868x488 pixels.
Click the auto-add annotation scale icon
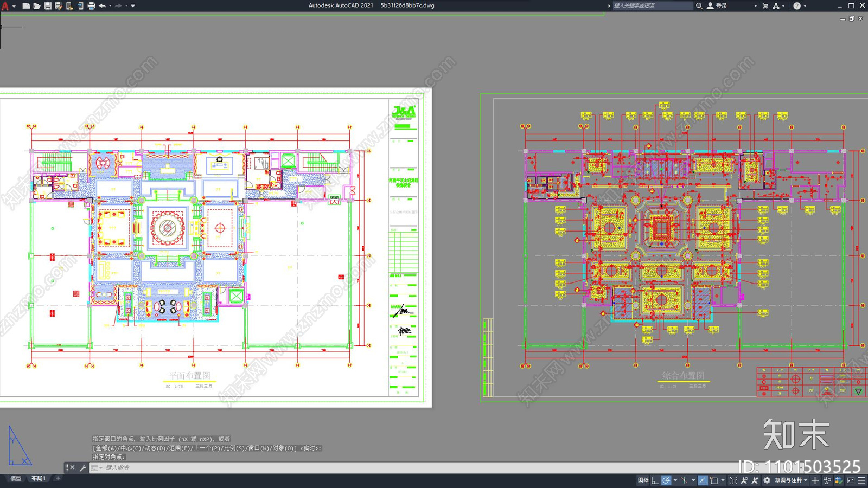click(755, 480)
